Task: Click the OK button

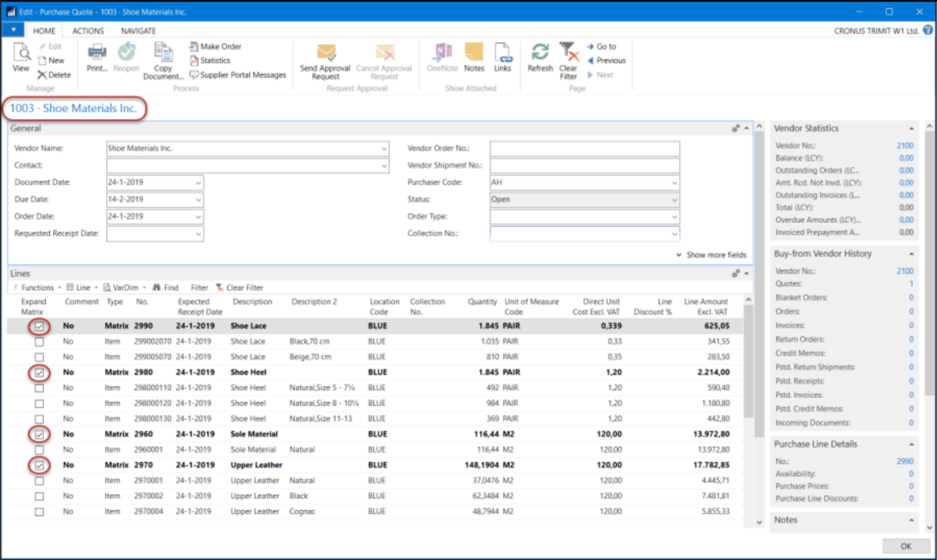Action: pos(906,546)
